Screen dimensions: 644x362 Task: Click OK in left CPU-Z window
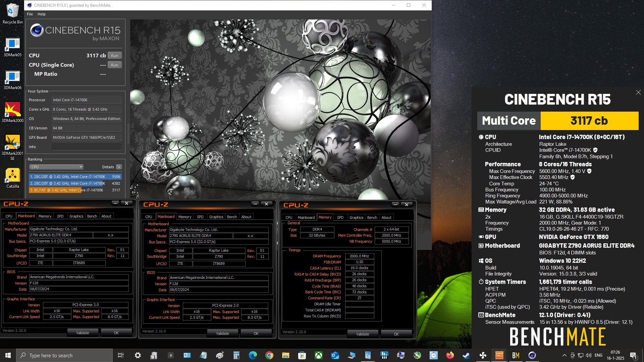tap(116, 333)
